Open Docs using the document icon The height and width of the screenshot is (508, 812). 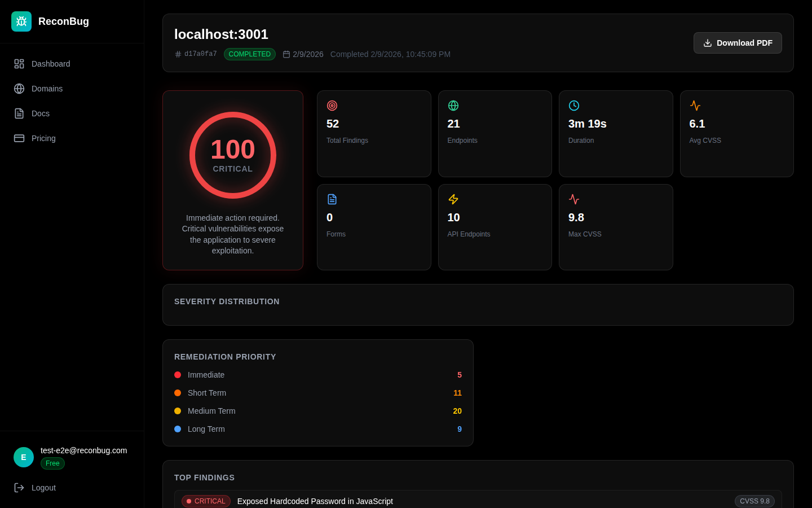[19, 113]
